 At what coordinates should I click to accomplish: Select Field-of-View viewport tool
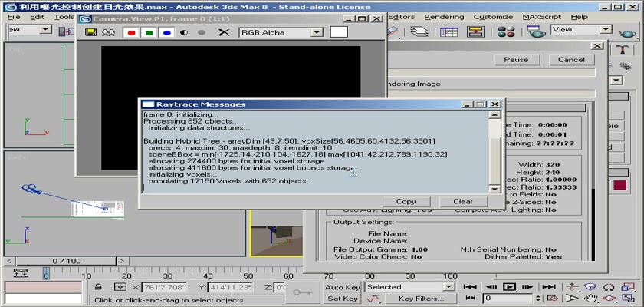pyautogui.click(x=571, y=298)
